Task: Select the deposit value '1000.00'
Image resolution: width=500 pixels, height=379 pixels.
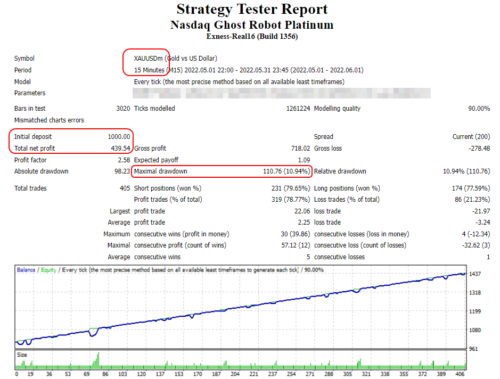Action: (x=119, y=137)
